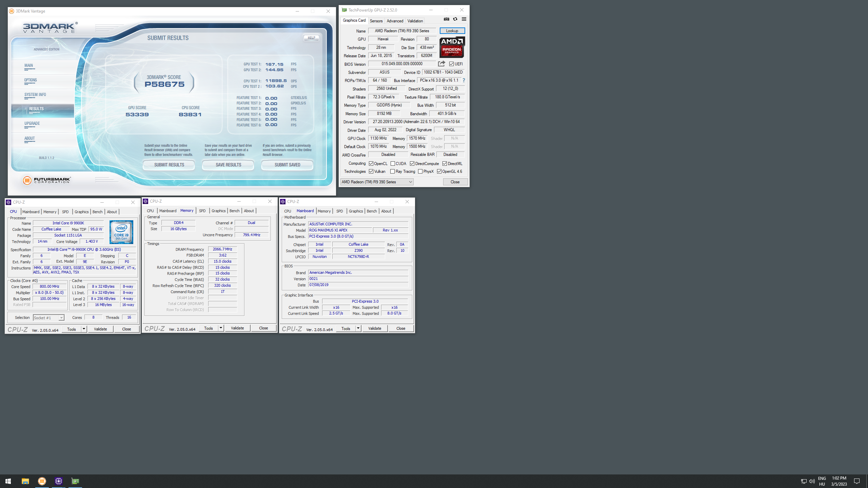Open the notification center icon

[857, 481]
